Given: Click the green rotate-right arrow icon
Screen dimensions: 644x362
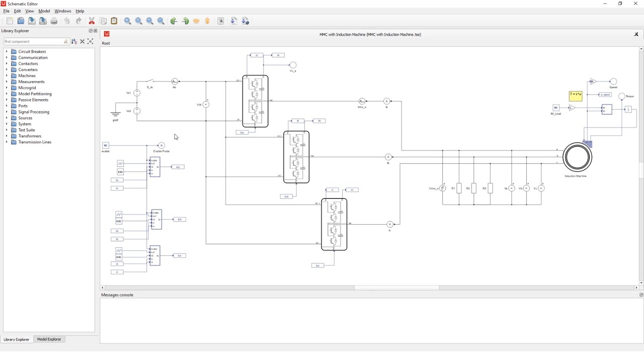Looking at the screenshot, I should point(186,21).
